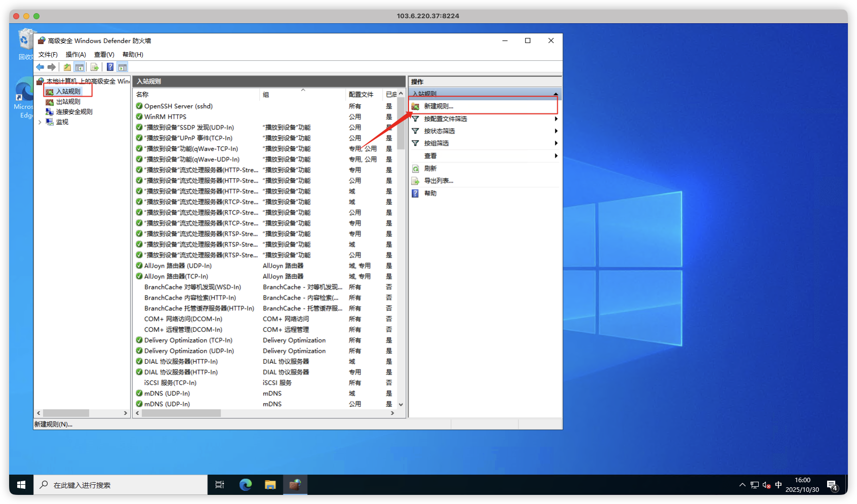Open File Explorer from the taskbar
857x504 pixels.
(x=270, y=485)
